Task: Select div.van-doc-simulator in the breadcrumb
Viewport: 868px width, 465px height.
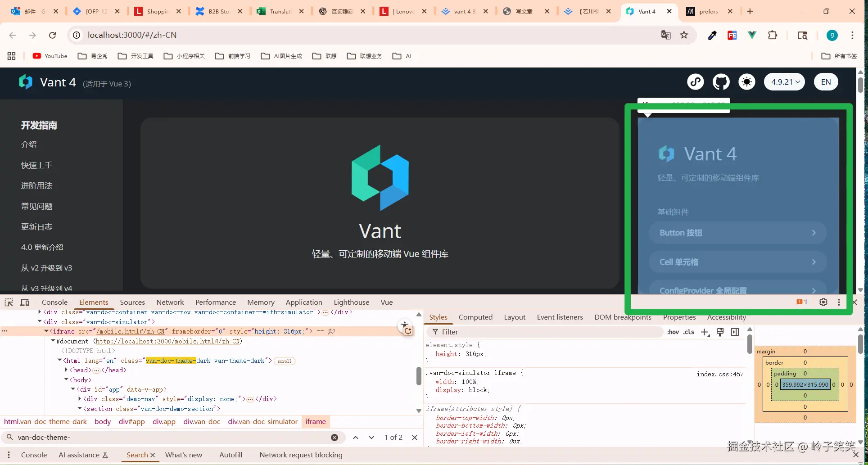Action: click(x=262, y=422)
